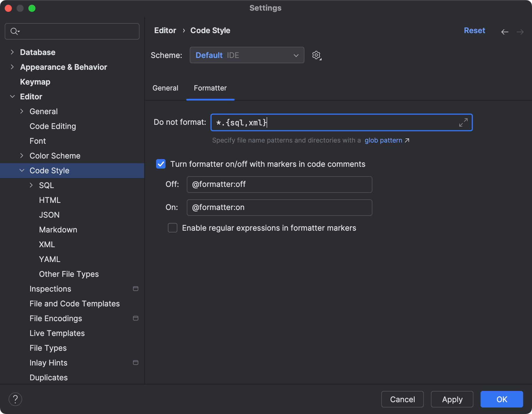This screenshot has height=414, width=532.
Task: Expand the Database section
Action: [x=12, y=52]
